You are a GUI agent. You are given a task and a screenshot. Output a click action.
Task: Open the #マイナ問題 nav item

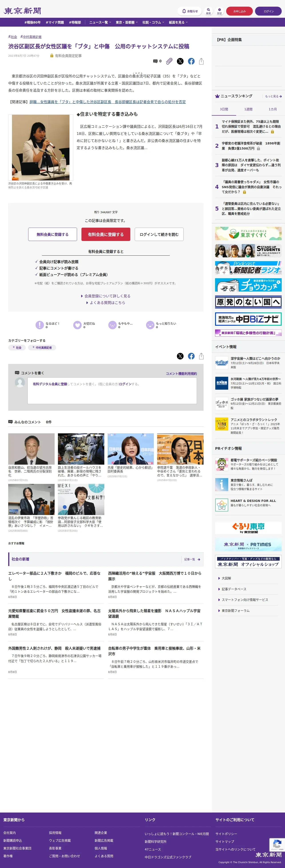(x=55, y=23)
